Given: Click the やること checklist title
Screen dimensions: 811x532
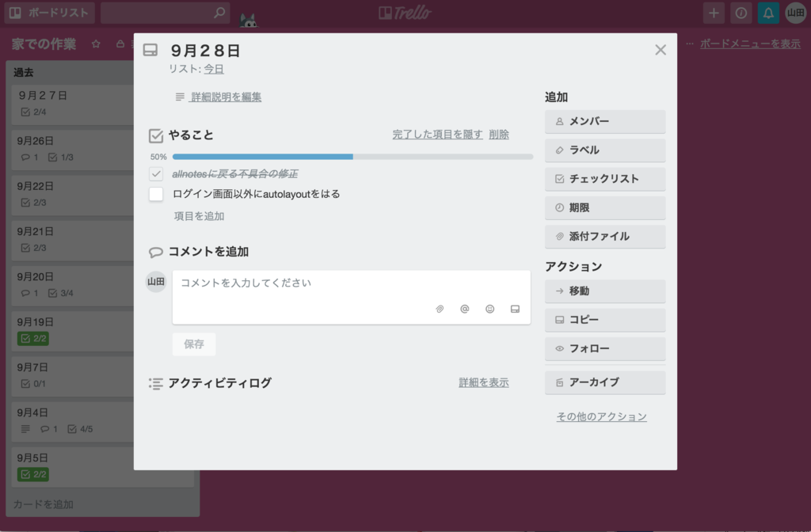Looking at the screenshot, I should click(x=191, y=135).
